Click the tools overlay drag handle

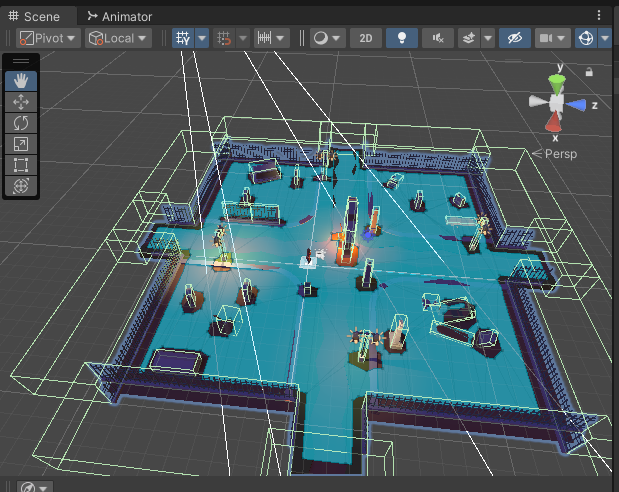[x=21, y=61]
